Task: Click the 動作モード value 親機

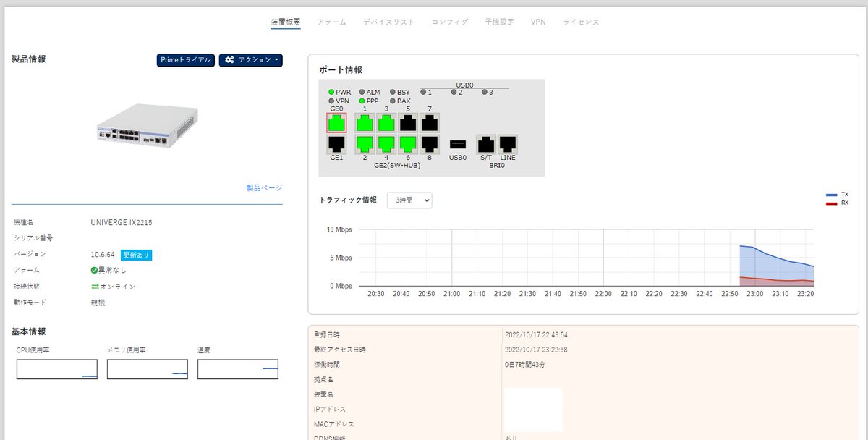Action: tap(98, 302)
